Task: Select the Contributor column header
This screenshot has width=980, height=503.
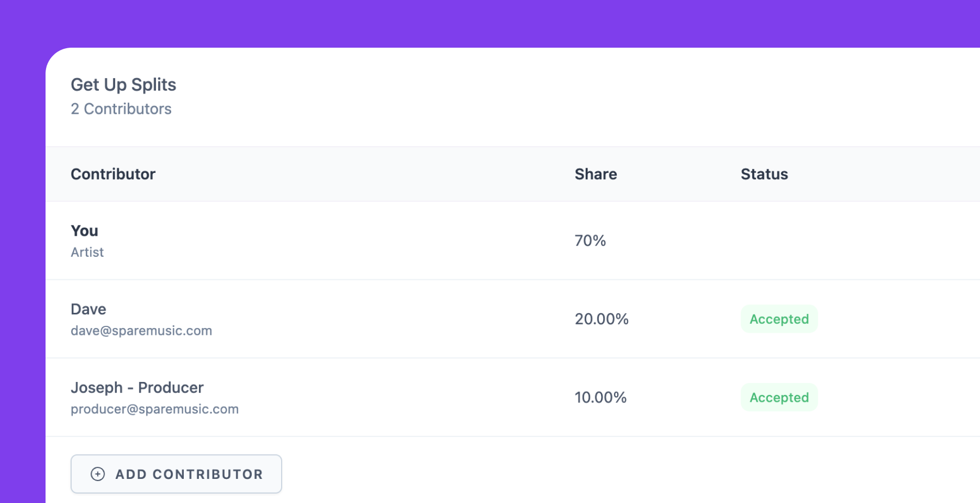Action: [113, 174]
